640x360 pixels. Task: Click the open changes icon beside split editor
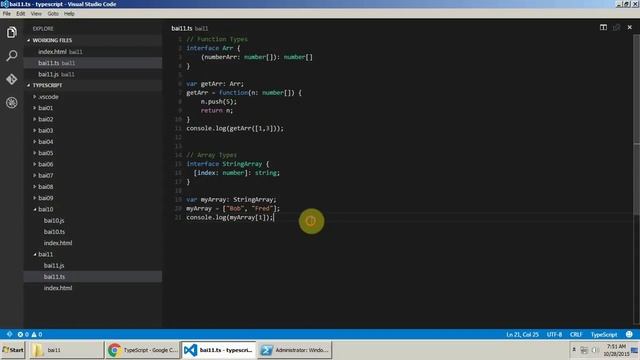click(x=616, y=27)
